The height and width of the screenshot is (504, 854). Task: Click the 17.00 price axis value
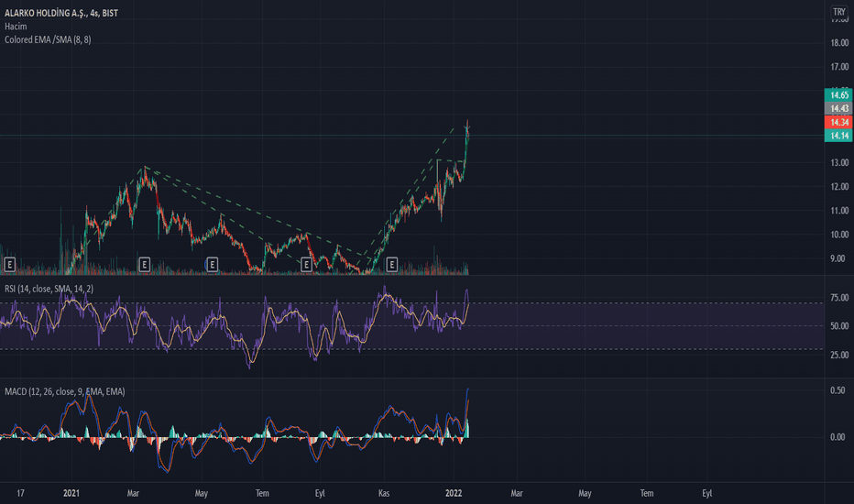pyautogui.click(x=839, y=67)
